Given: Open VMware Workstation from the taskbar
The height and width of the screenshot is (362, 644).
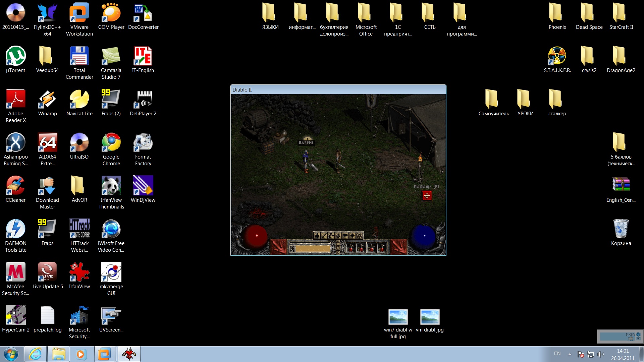Looking at the screenshot, I should [104, 354].
